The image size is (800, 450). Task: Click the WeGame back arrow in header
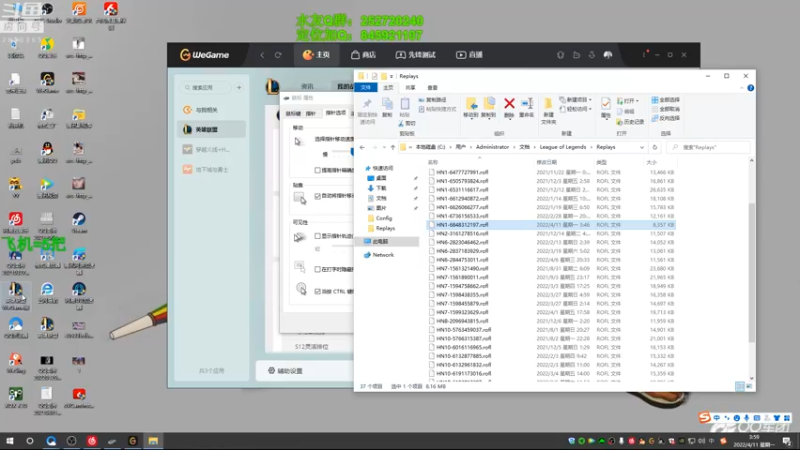(262, 55)
